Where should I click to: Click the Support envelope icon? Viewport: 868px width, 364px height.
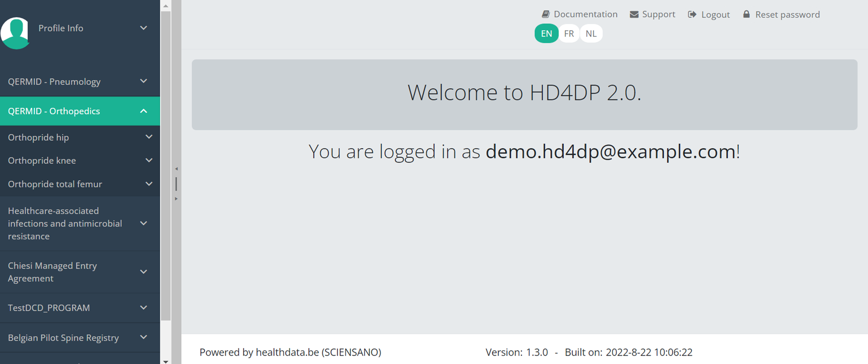[x=634, y=15]
